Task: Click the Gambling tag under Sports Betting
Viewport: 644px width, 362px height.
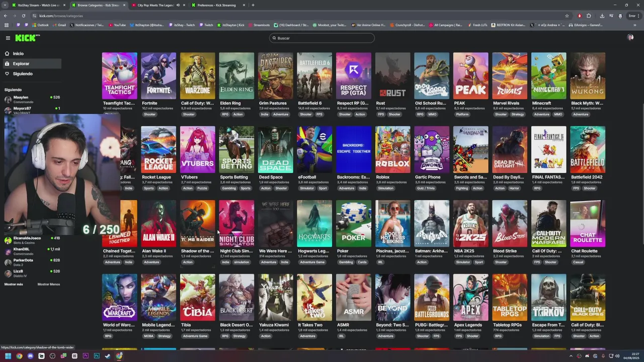Action: pos(229,188)
